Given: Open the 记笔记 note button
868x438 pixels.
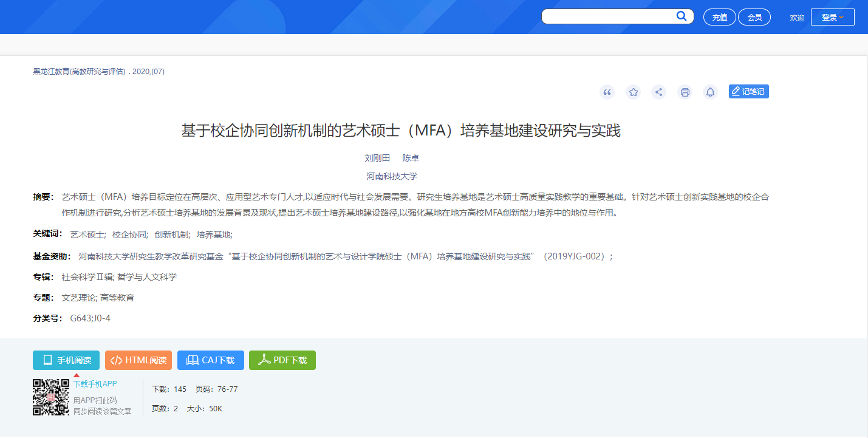Looking at the screenshot, I should pyautogui.click(x=749, y=91).
